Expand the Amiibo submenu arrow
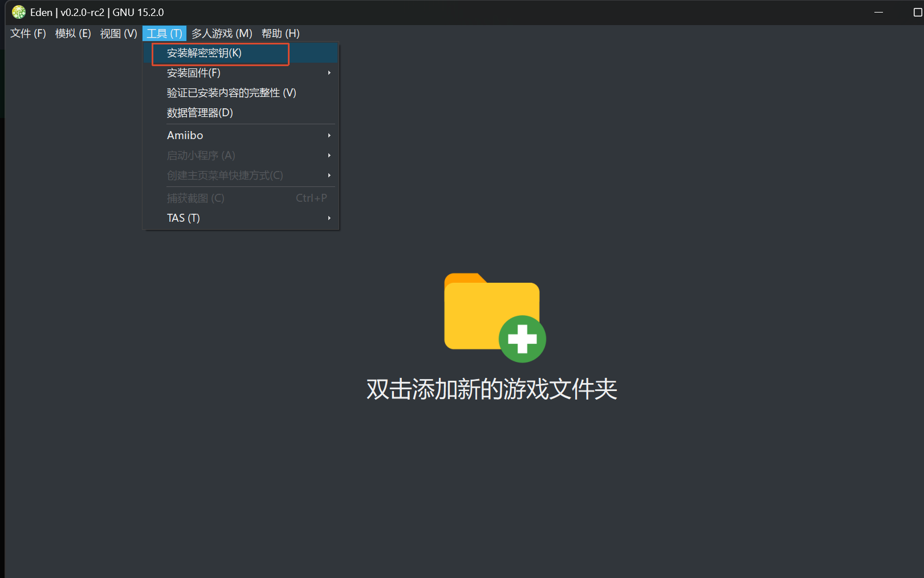The width and height of the screenshot is (924, 578). click(x=329, y=136)
